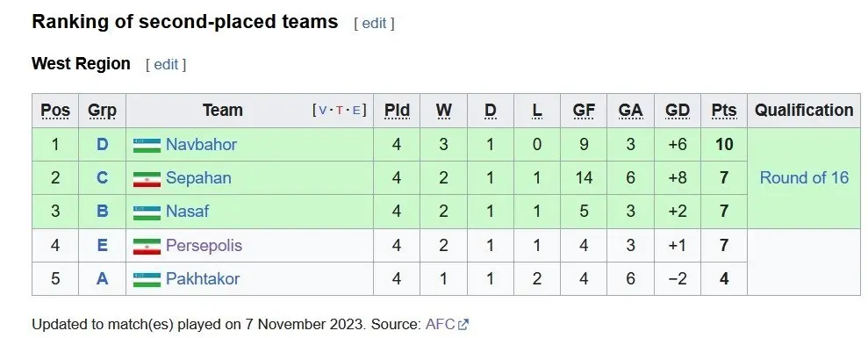Click the E edit template link
The width and height of the screenshot is (868, 338).
(x=356, y=111)
